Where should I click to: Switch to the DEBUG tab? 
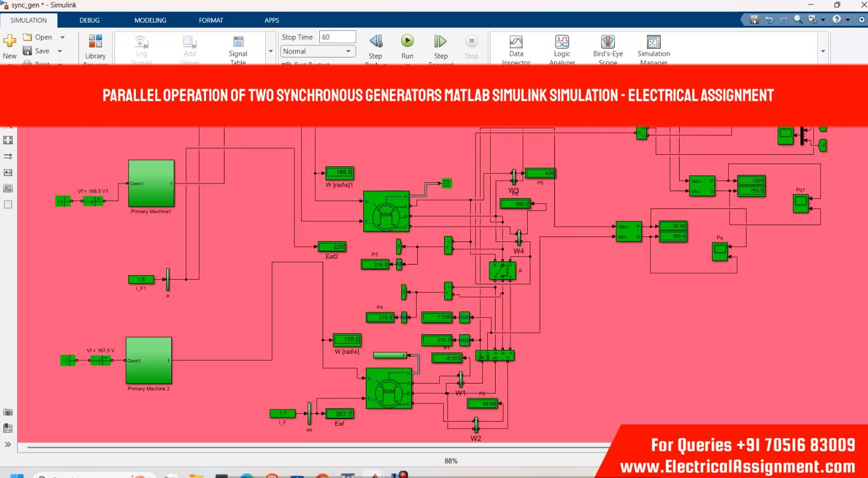90,20
